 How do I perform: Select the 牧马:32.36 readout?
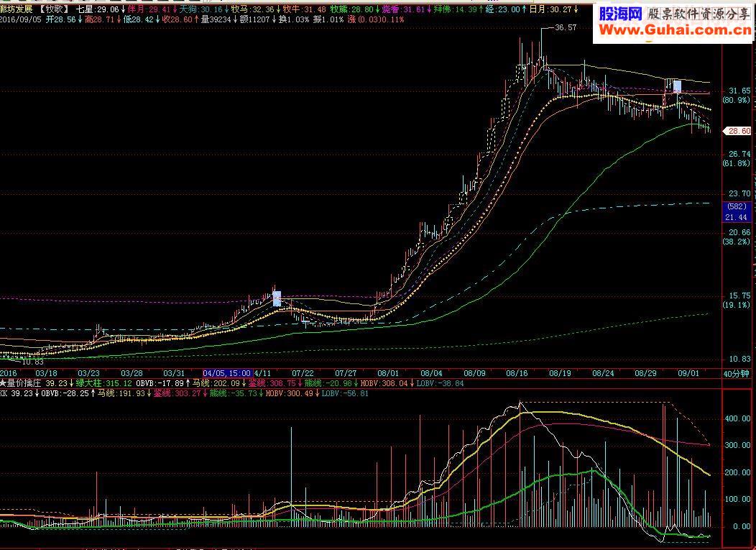pyautogui.click(x=253, y=9)
